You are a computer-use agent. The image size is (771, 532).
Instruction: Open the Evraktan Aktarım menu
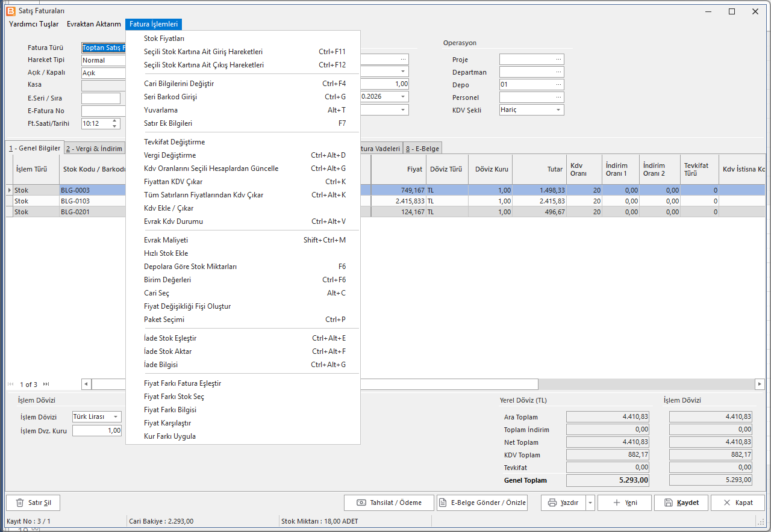point(94,24)
